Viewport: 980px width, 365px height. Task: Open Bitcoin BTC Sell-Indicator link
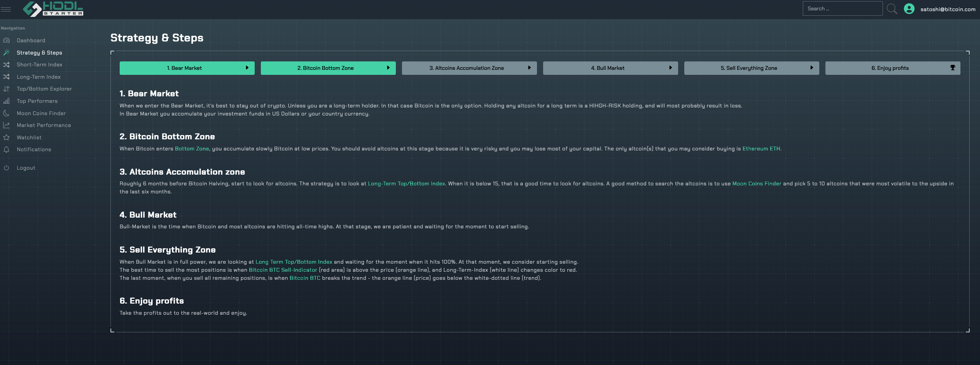point(283,270)
